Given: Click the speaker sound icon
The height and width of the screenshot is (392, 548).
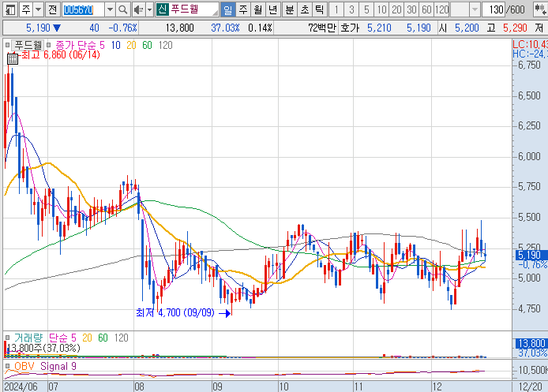Looking at the screenshot, I should point(138,9).
